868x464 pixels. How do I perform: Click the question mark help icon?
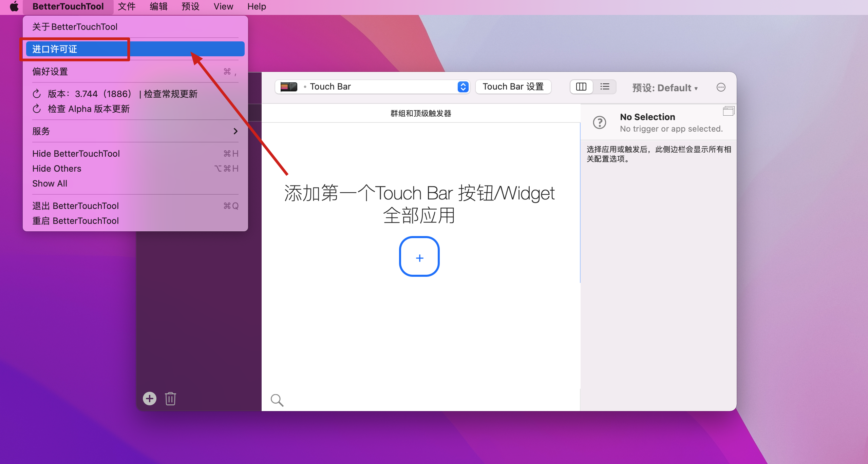600,122
